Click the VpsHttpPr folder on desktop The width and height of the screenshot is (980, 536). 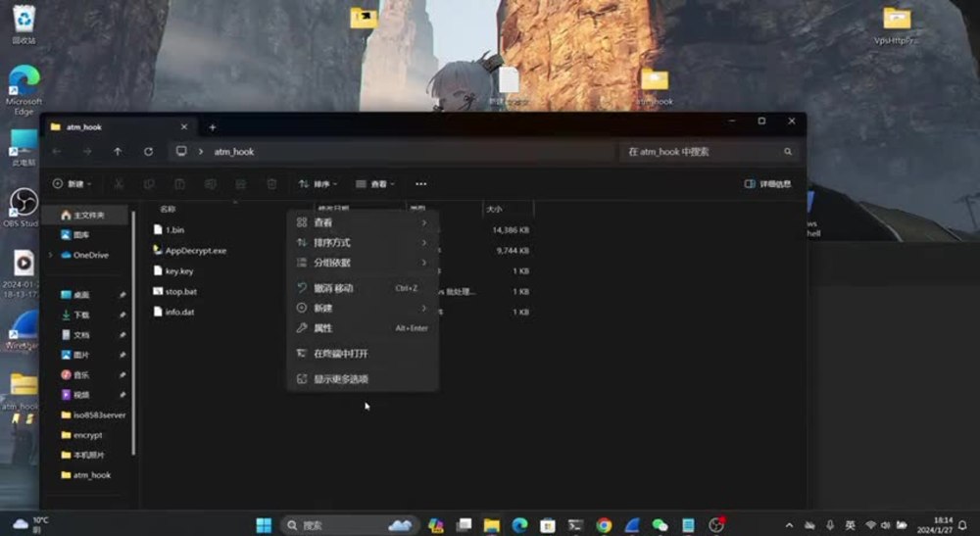pos(897,26)
